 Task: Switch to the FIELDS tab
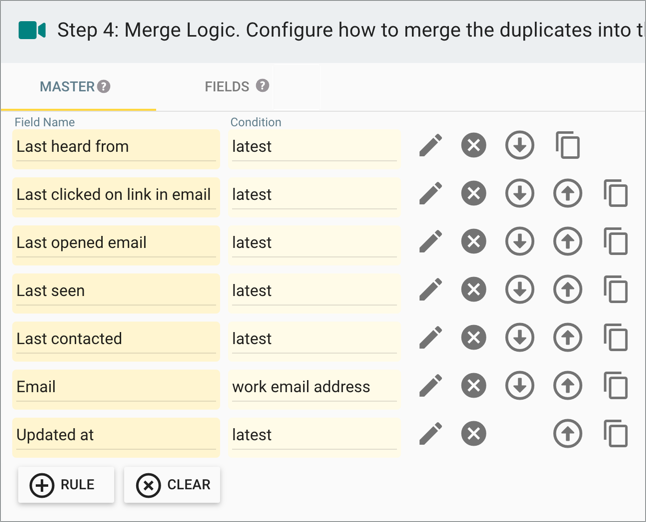(x=227, y=87)
